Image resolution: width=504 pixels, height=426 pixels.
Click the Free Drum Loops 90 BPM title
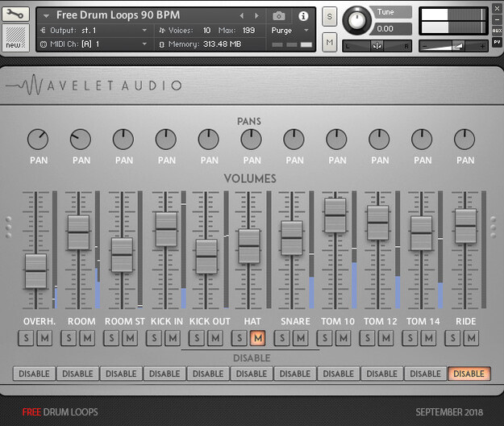(118, 15)
